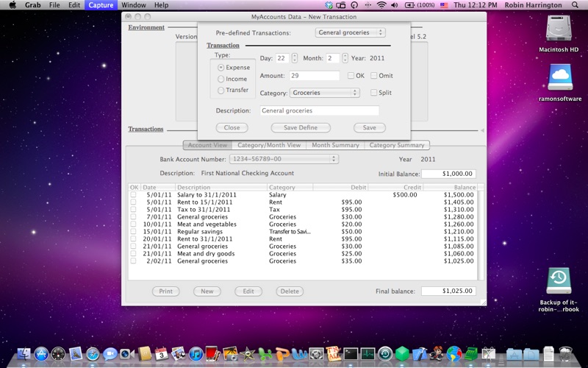Open the Bank Account Number dropdown
Screen dimensions: 588x368
tap(284, 158)
